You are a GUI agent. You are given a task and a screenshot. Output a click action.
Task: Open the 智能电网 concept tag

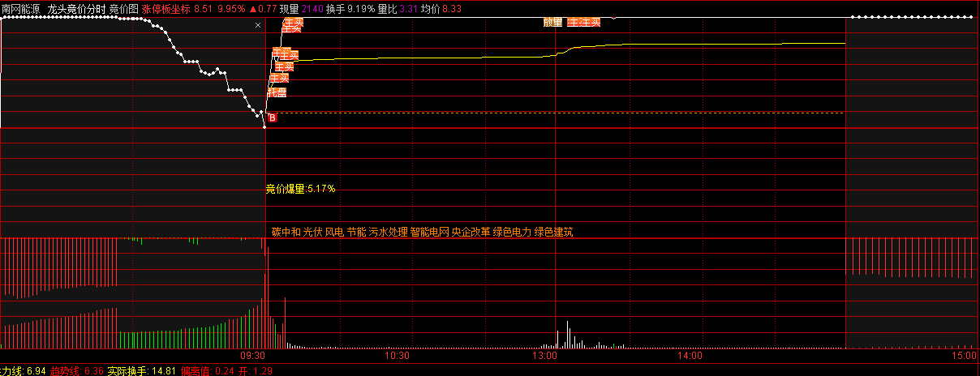pos(429,233)
